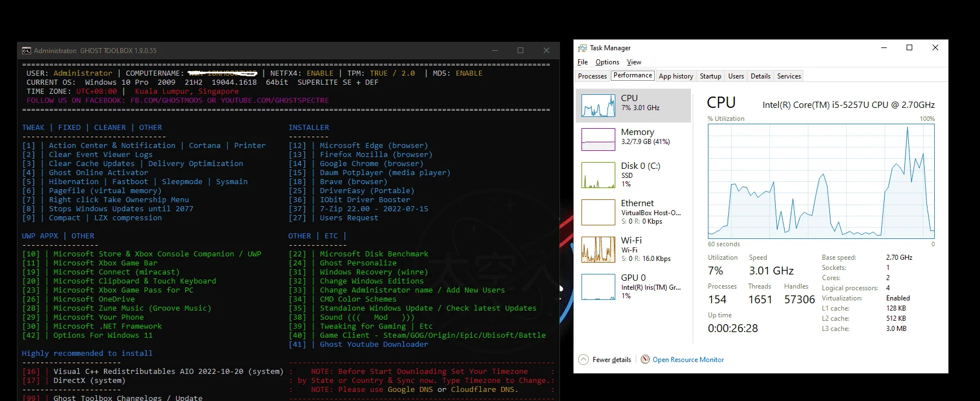Click Brave (browser) installer line
The image size is (980, 401).
338,181
